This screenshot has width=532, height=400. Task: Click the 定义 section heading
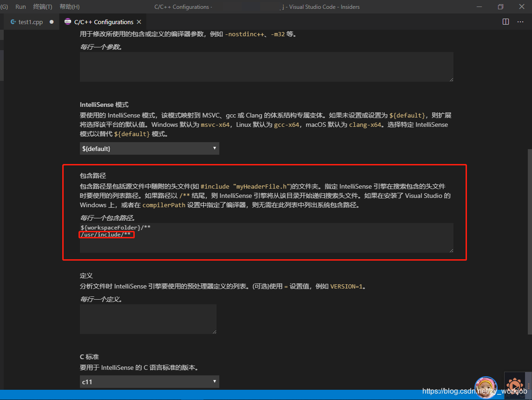(x=86, y=275)
